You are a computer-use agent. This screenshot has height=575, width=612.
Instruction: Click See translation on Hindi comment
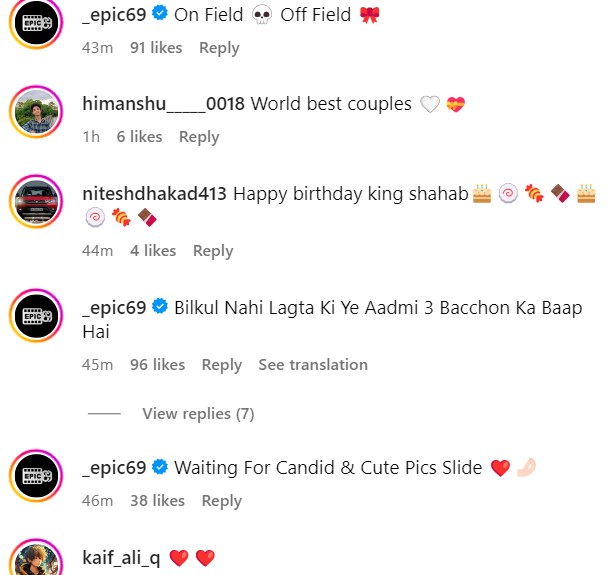point(313,365)
